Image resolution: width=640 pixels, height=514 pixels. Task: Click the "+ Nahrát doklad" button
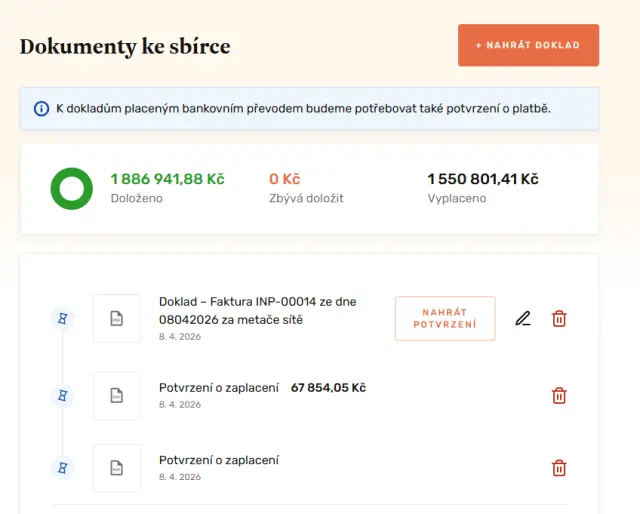point(528,45)
